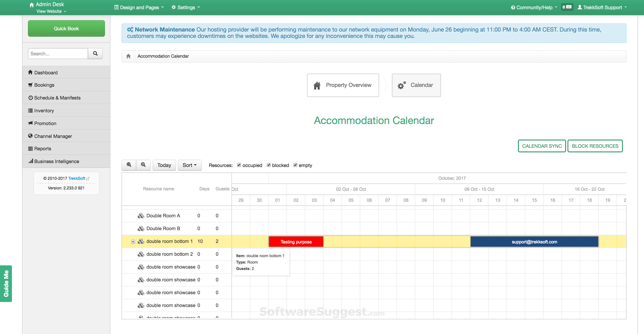This screenshot has width=644, height=334.
Task: Open the Sort dropdown
Action: (x=190, y=165)
